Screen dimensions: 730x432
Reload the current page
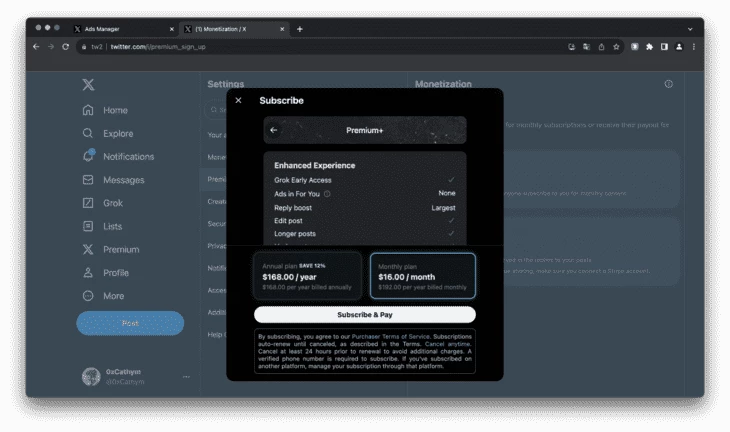click(66, 47)
